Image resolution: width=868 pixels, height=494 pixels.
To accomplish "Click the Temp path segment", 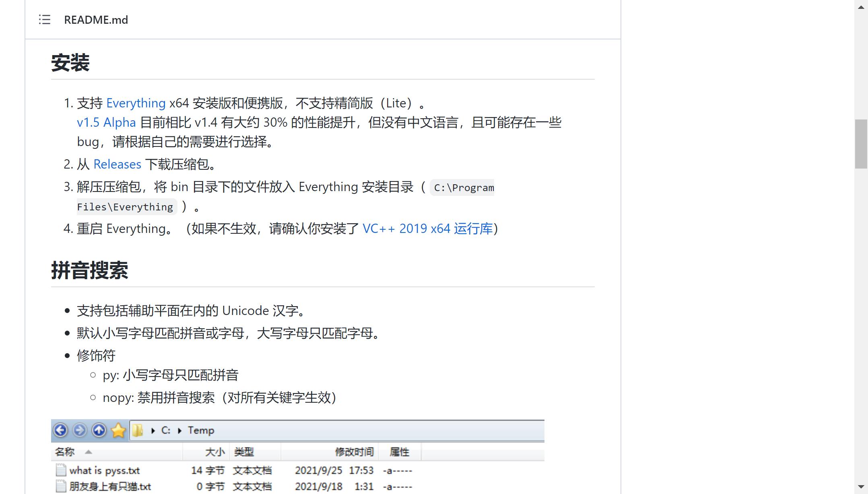I will [201, 430].
